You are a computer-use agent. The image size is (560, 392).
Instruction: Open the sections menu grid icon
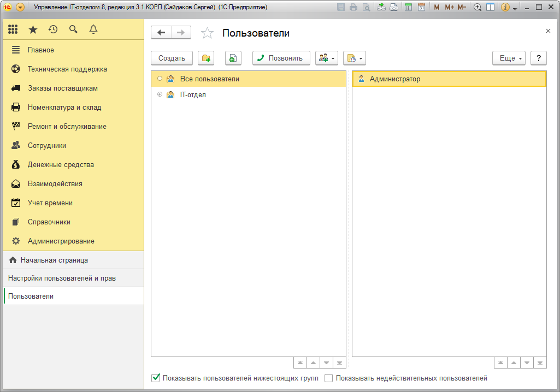click(13, 29)
